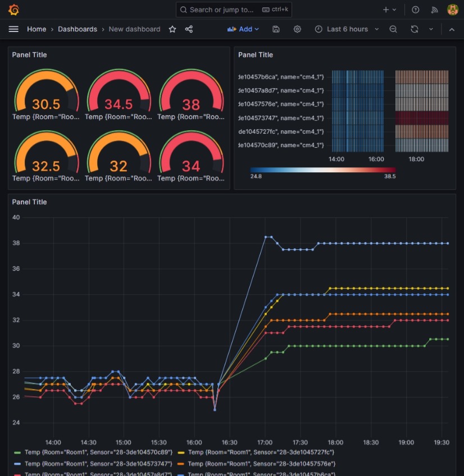Click the share dashboard icon
Image resolution: width=464 pixels, height=476 pixels.
(x=189, y=29)
